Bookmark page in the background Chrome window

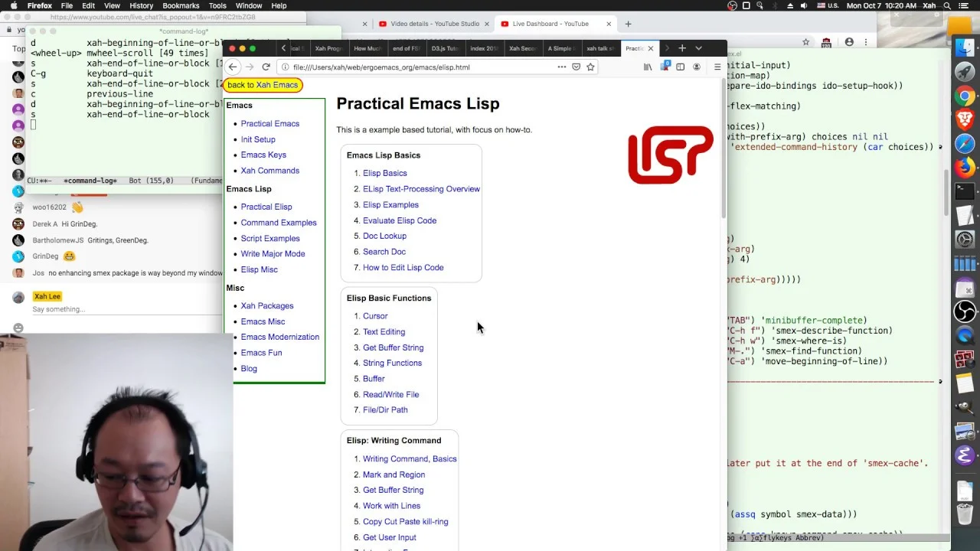(x=805, y=42)
